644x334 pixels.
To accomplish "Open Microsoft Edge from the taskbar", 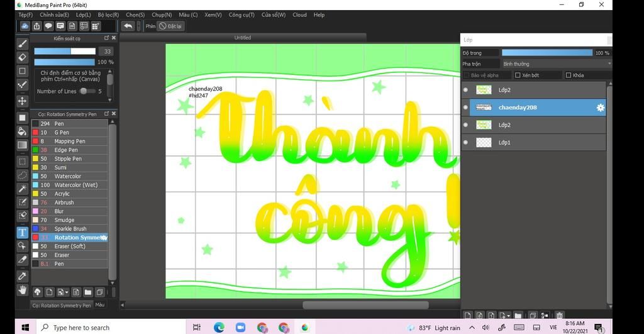I will pos(219,328).
